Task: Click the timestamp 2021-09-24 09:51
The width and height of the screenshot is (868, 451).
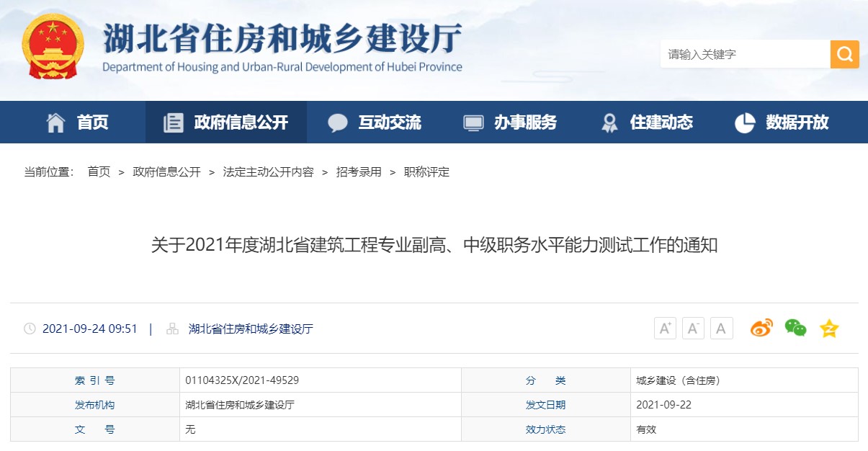Action: (x=90, y=329)
